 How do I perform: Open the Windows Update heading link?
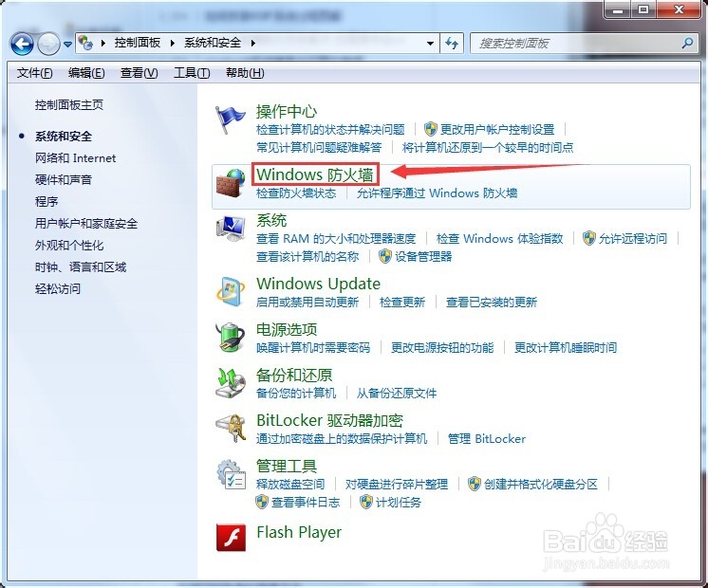click(x=318, y=284)
